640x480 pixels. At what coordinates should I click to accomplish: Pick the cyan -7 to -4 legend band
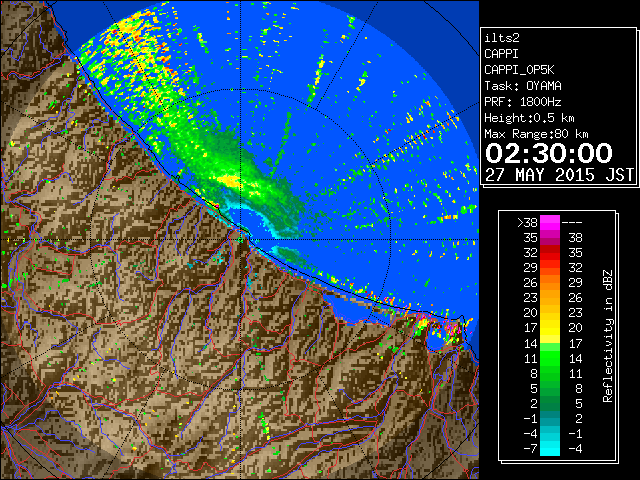pos(550,449)
